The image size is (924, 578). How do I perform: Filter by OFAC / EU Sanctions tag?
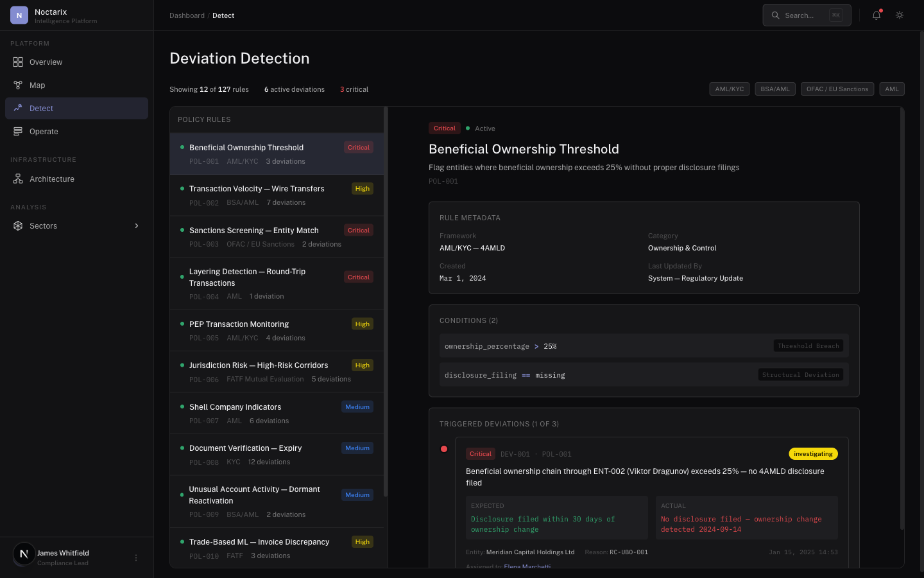click(x=837, y=89)
